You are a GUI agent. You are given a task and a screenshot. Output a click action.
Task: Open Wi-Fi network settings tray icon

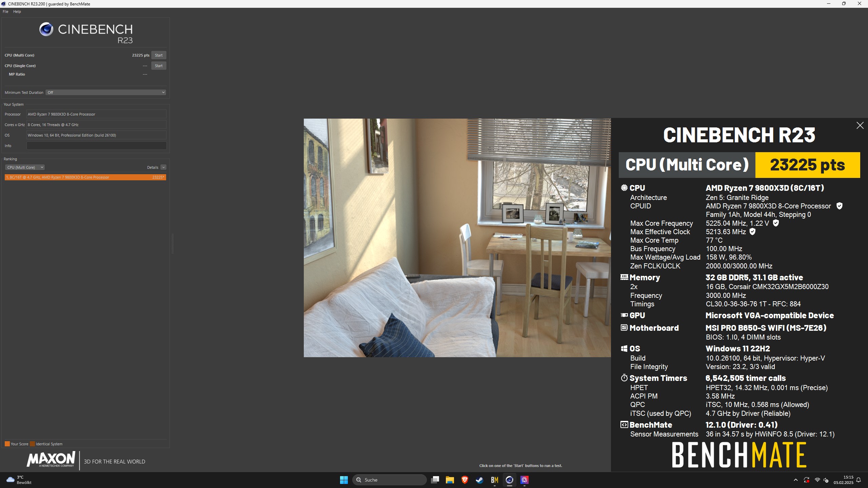(817, 480)
